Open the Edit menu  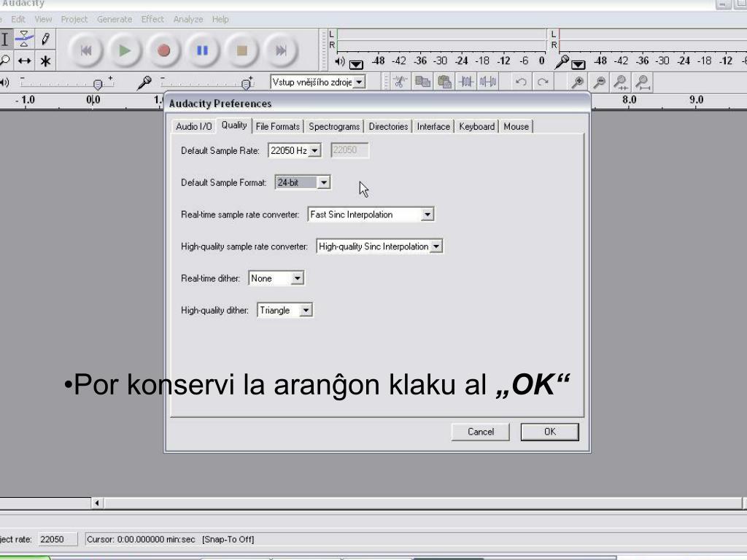(x=18, y=19)
